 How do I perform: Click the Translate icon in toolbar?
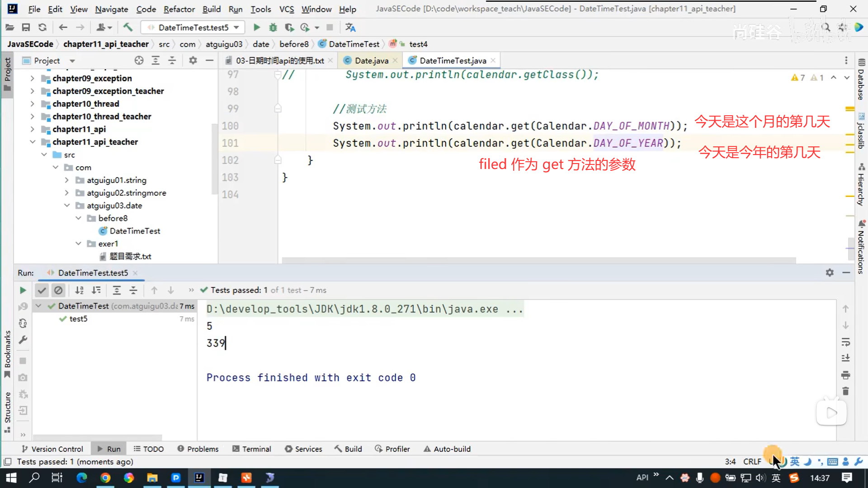point(350,28)
